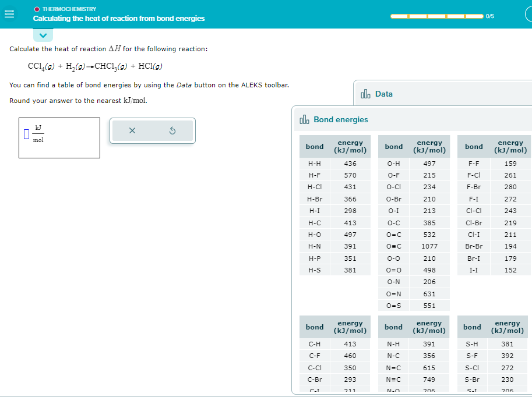532x397 pixels.
Task: Select the S-Cl bond cell
Action: (x=472, y=368)
